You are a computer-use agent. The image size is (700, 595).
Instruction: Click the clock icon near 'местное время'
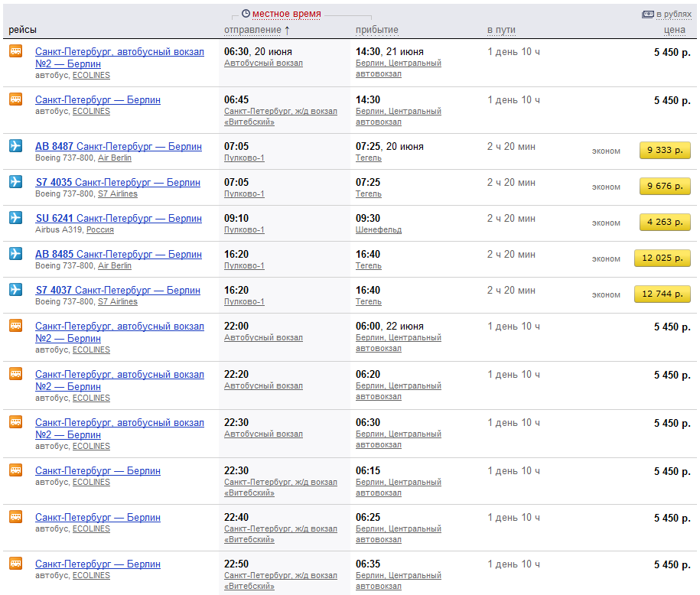(246, 14)
